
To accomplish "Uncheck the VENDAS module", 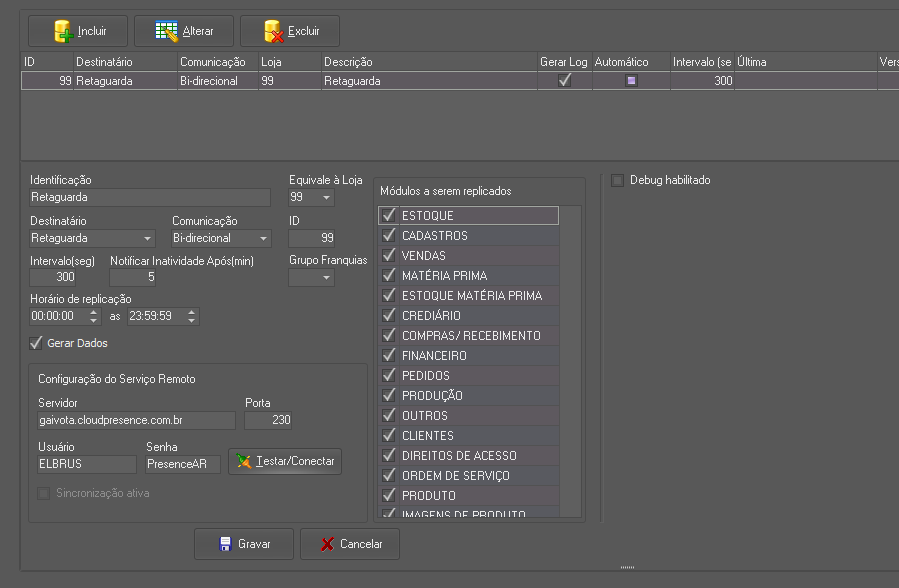I will (389, 256).
